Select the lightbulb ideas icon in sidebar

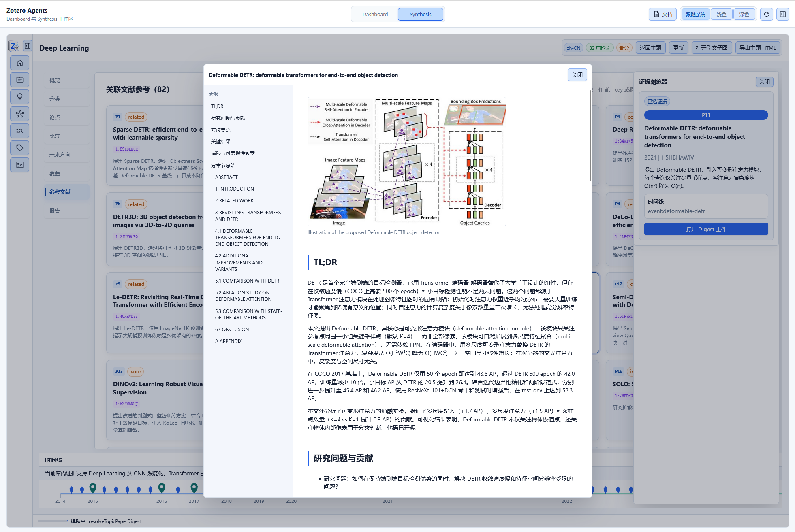pyautogui.click(x=19, y=97)
